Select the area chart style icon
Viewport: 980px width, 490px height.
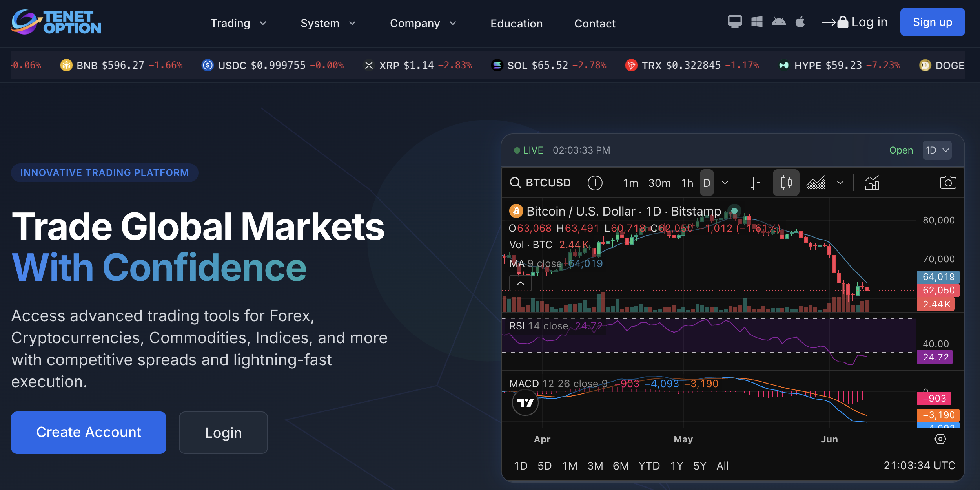coord(816,183)
